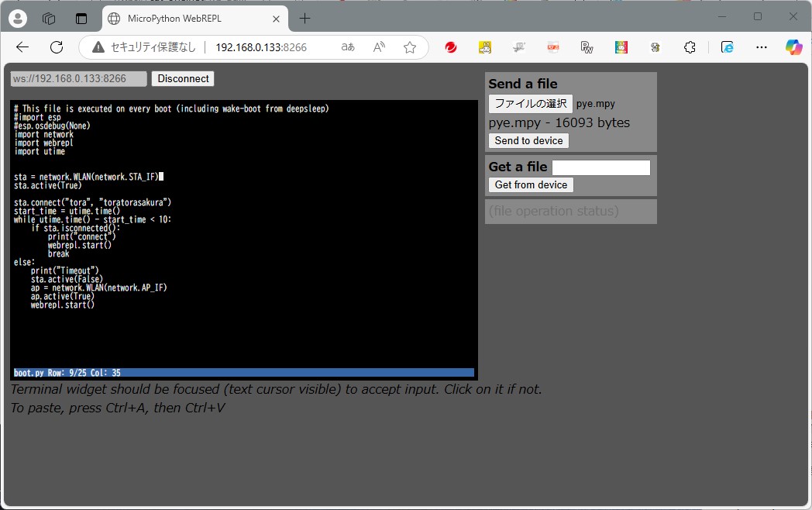Viewport: 812px width, 510px height.
Task: Send pye.mpy using Send to device
Action: pyautogui.click(x=528, y=140)
